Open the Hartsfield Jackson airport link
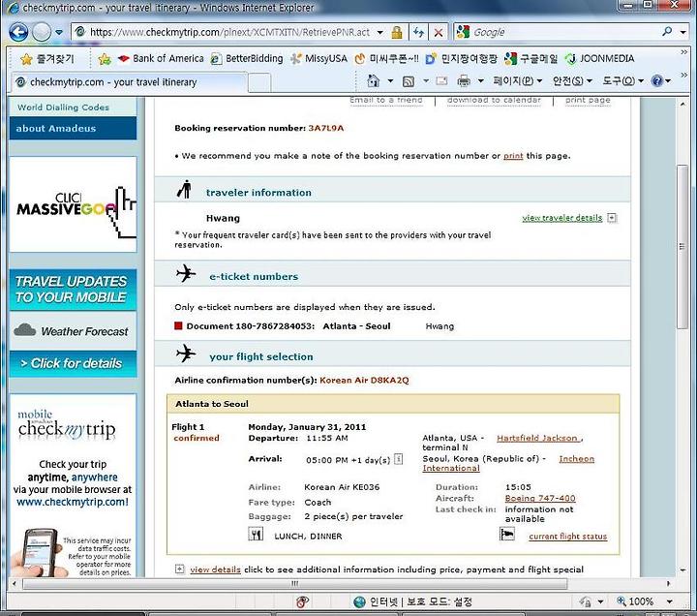This screenshot has height=616, width=697. coord(538,438)
